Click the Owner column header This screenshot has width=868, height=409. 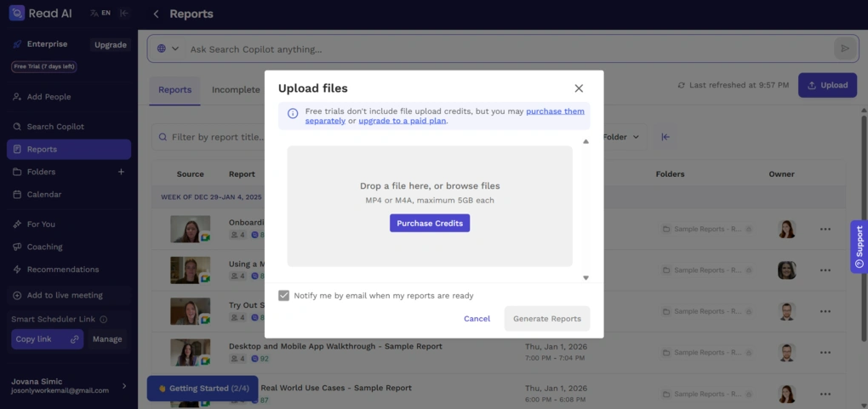point(782,174)
